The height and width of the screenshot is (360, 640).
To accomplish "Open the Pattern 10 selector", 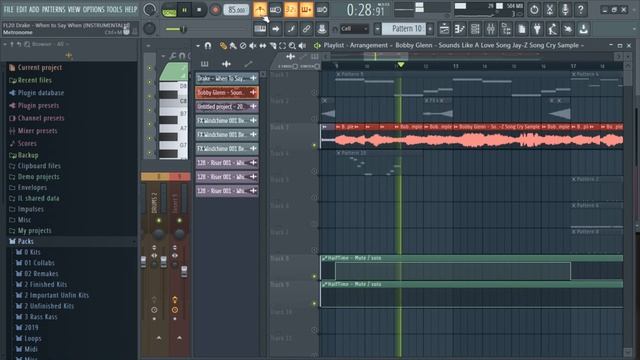I will pyautogui.click(x=404, y=29).
